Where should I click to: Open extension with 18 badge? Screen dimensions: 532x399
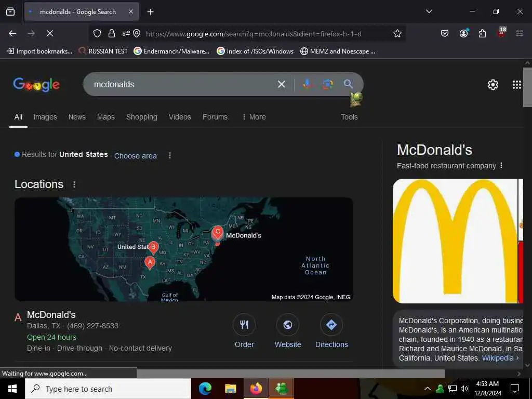point(501,33)
